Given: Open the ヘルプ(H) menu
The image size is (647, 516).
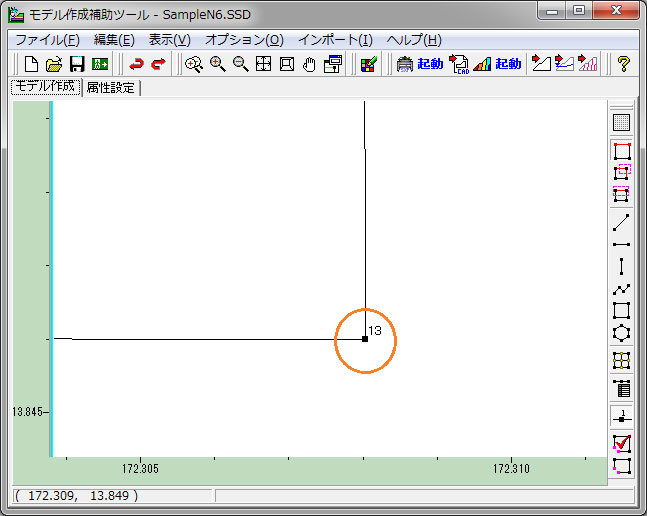Looking at the screenshot, I should 414,40.
